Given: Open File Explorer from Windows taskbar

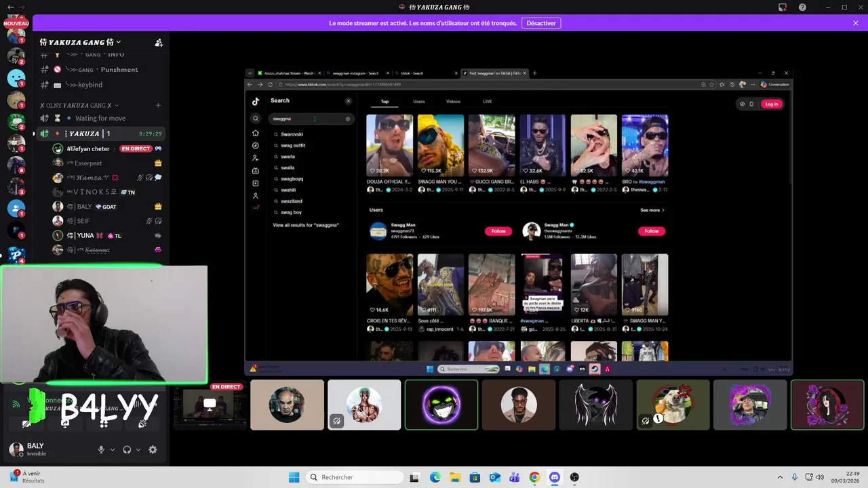Looking at the screenshot, I should [455, 477].
